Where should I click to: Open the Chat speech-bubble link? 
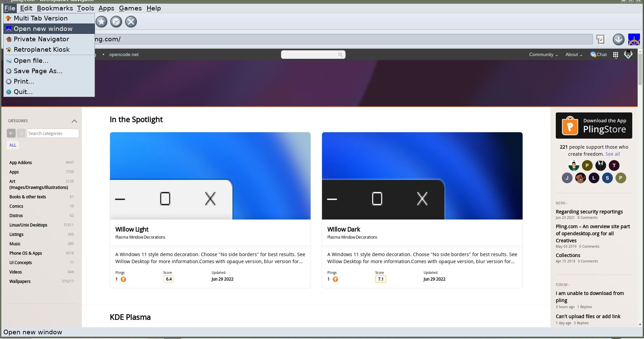coord(598,54)
